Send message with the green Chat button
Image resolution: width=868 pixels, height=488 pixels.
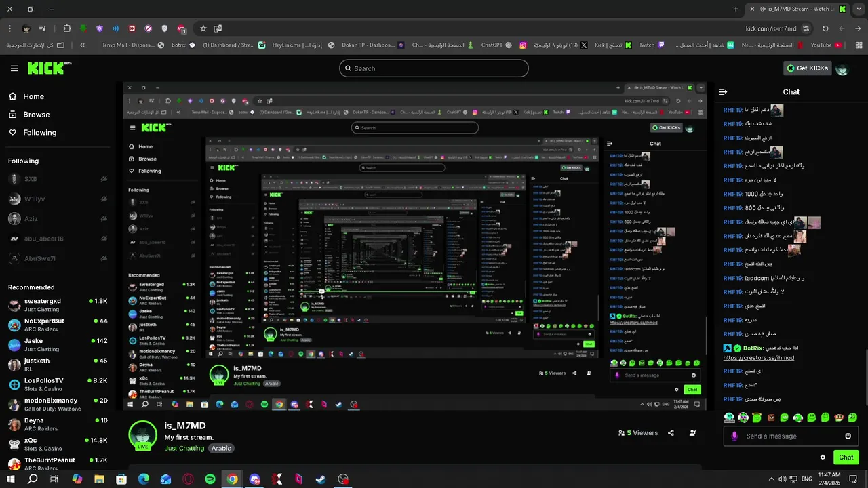point(846,457)
